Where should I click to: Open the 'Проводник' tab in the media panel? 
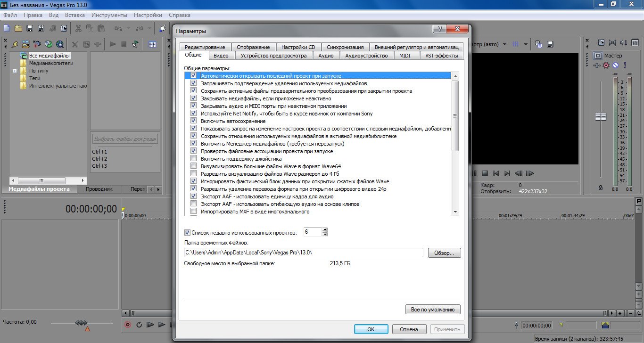[99, 189]
